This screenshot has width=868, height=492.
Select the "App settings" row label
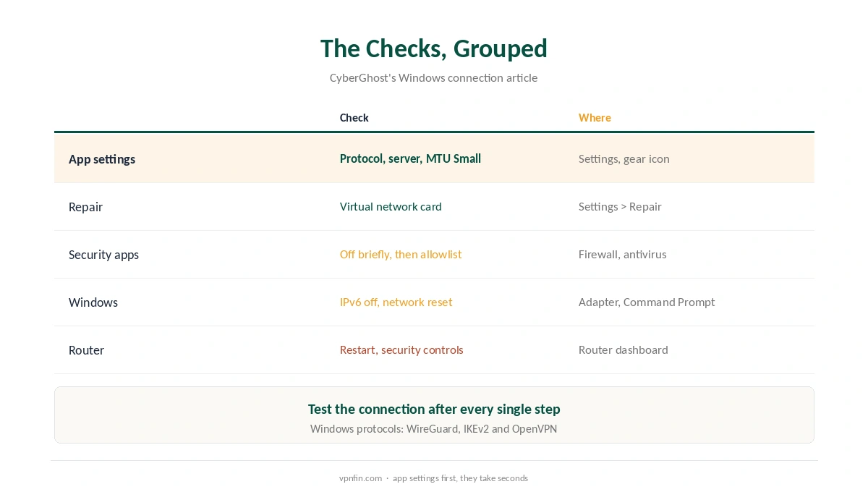[102, 159]
